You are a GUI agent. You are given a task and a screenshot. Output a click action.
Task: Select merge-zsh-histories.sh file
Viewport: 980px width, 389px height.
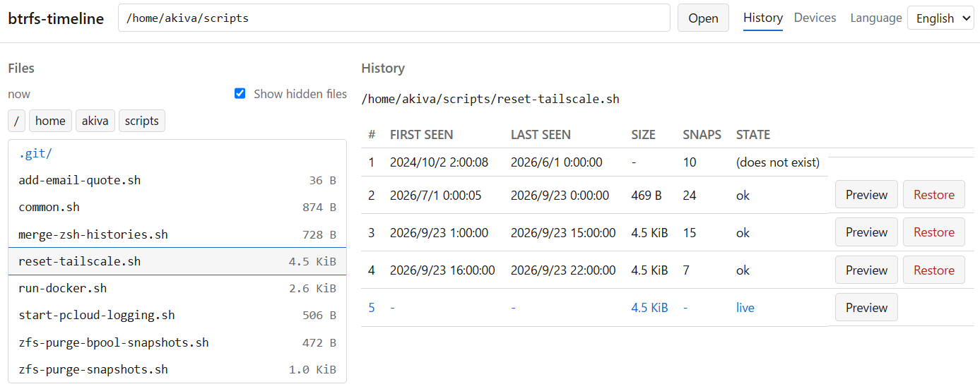[177, 234]
